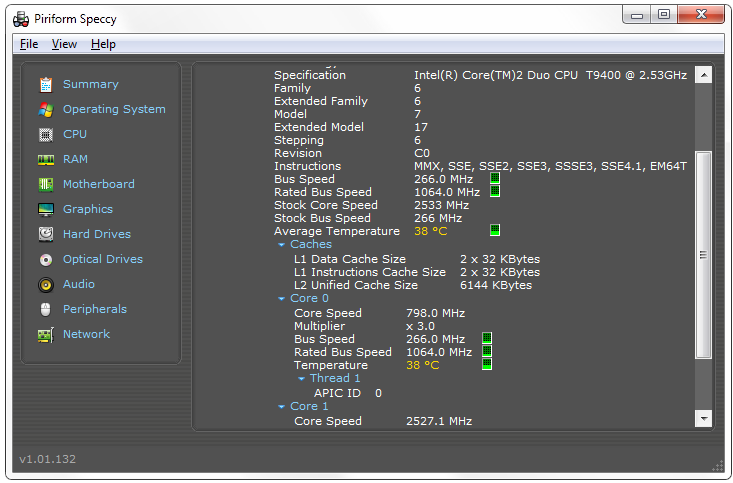Viewport: 733px width, 483px height.
Task: Click the Network card icon
Action: click(x=46, y=335)
